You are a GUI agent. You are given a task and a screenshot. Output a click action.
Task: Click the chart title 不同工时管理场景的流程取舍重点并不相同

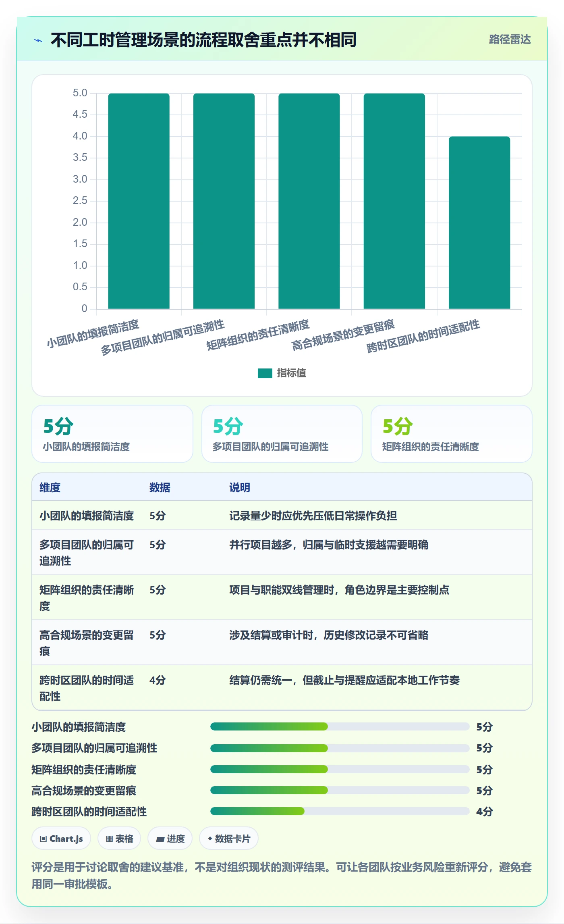click(203, 40)
